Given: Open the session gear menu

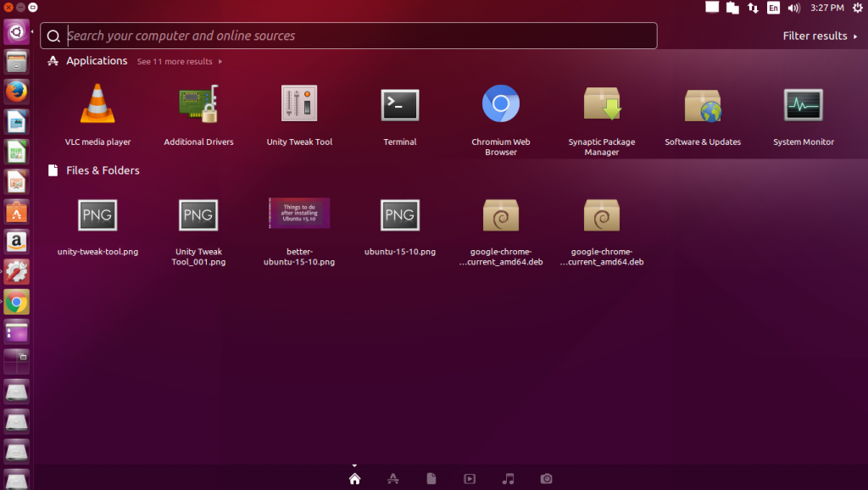Looking at the screenshot, I should (x=858, y=8).
